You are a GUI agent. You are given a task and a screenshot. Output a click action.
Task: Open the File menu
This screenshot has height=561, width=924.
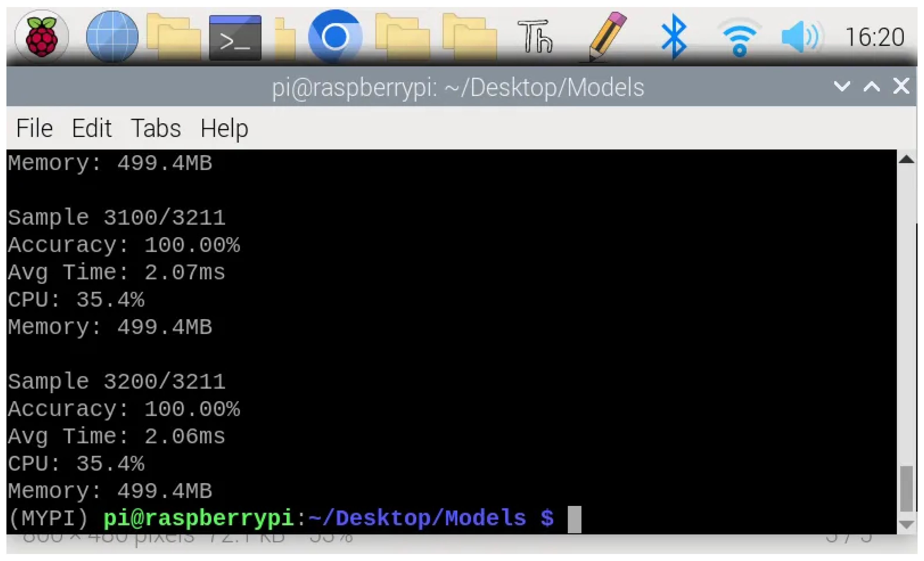tap(35, 128)
